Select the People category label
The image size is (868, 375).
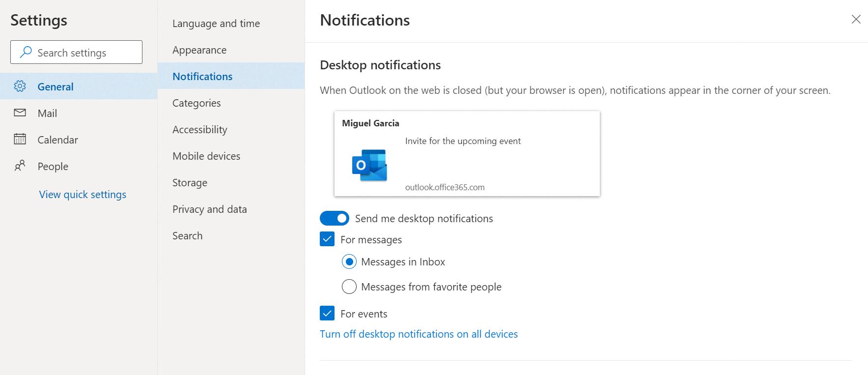click(x=53, y=166)
